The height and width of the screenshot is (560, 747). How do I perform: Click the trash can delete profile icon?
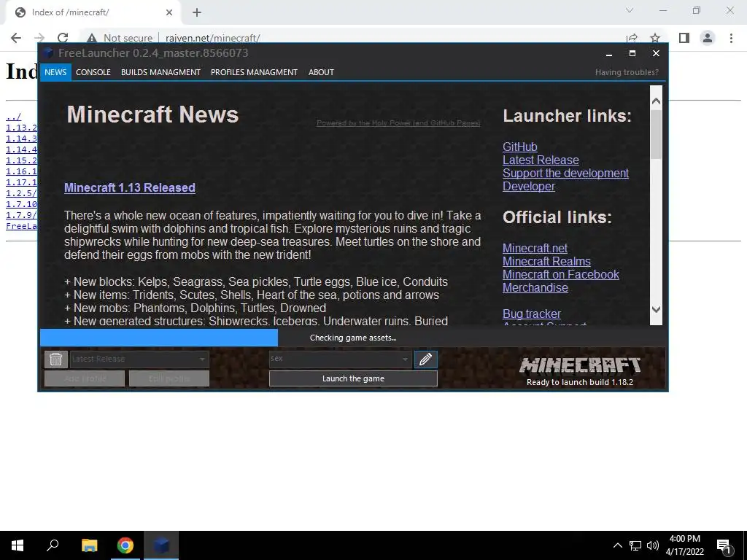coord(55,359)
